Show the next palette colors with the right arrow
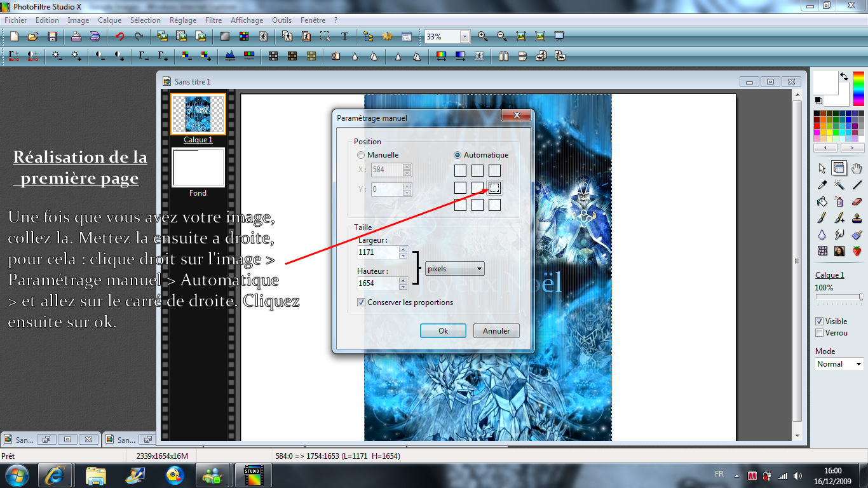The height and width of the screenshot is (488, 868). (x=853, y=147)
